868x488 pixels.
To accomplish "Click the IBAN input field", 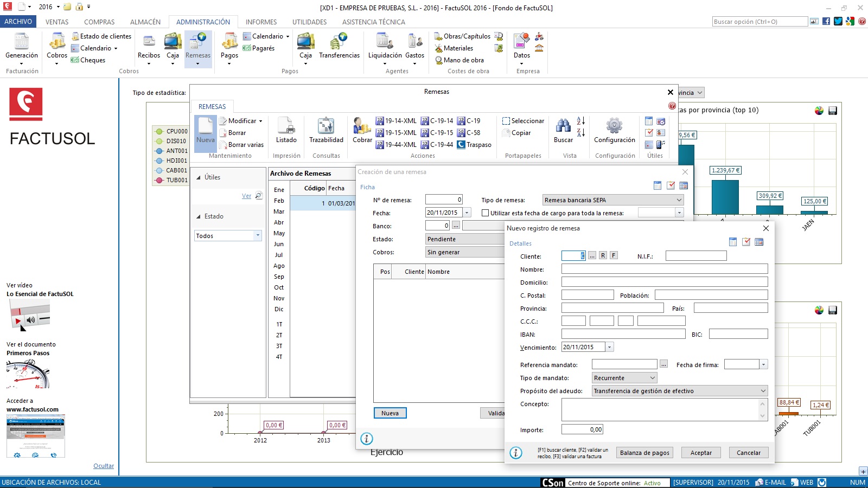I will (623, 334).
